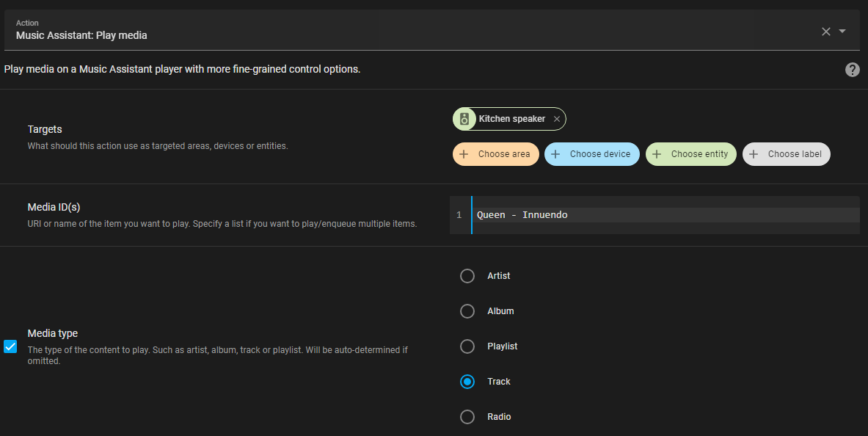Click the plus icon on Choose entity
Image resolution: width=868 pixels, height=436 pixels.
657,154
